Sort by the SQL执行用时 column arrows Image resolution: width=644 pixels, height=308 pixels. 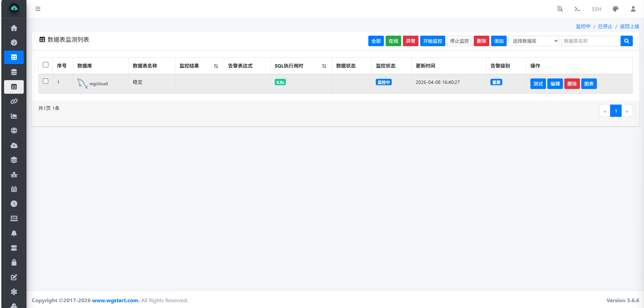[x=324, y=66]
